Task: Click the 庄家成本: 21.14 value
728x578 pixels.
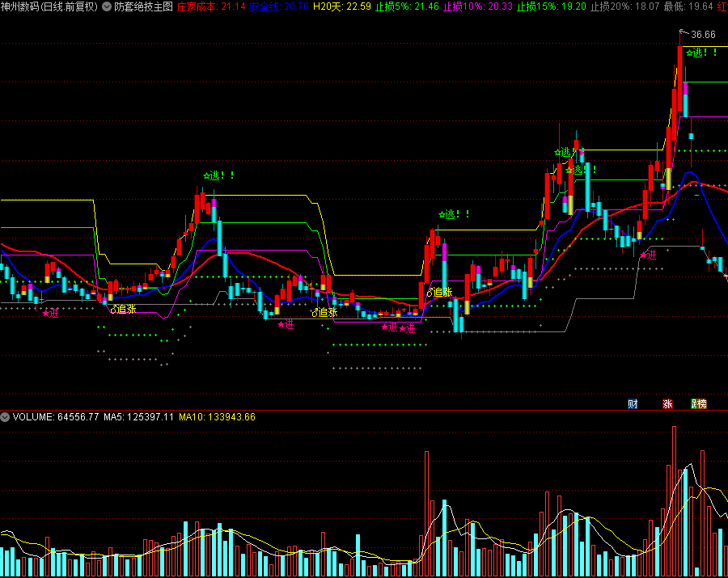Action: pyautogui.click(x=211, y=6)
